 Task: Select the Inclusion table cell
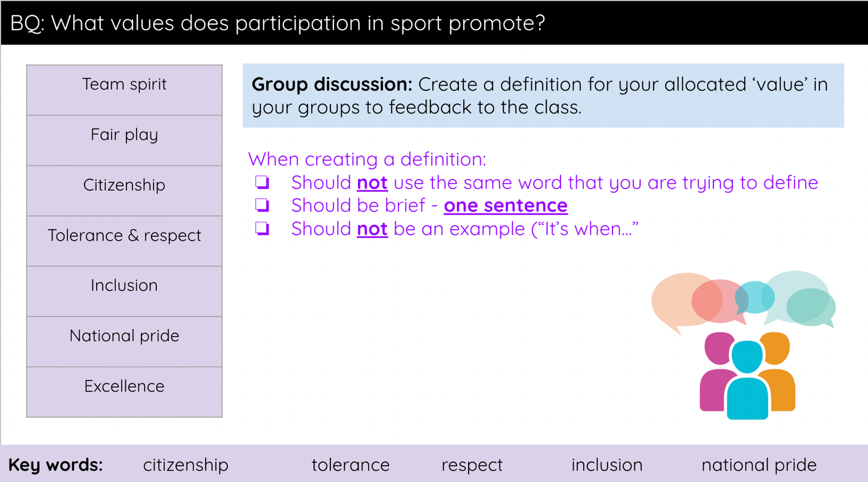(124, 292)
